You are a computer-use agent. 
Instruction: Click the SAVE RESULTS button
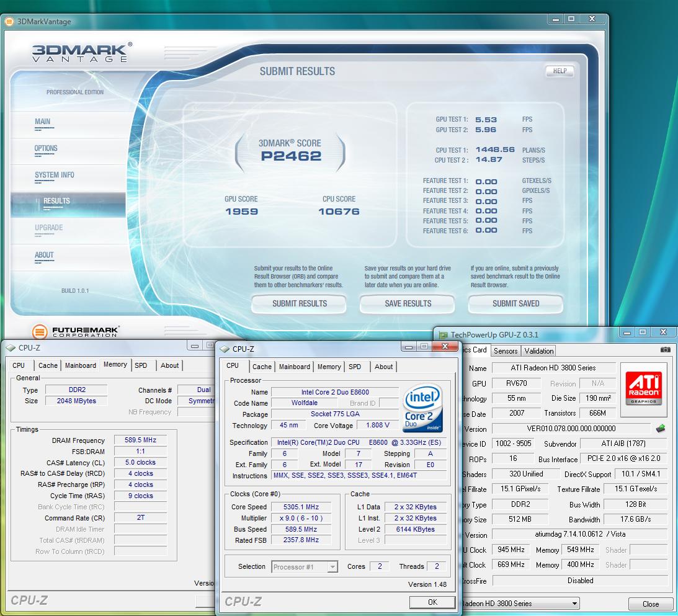(408, 304)
